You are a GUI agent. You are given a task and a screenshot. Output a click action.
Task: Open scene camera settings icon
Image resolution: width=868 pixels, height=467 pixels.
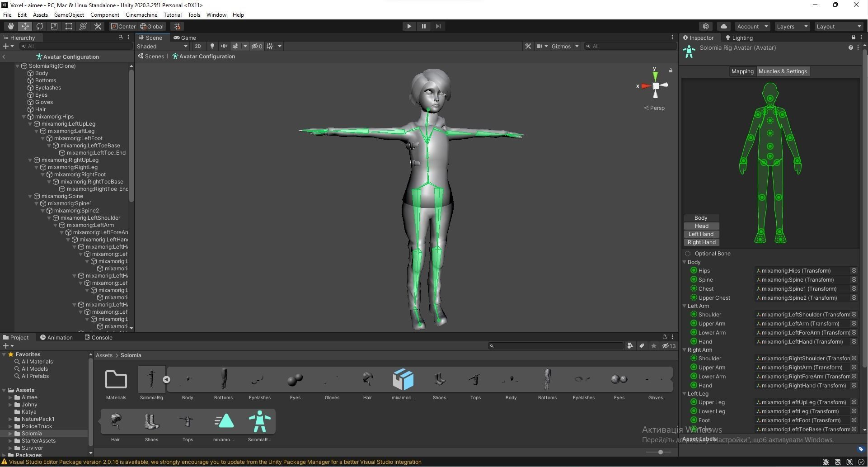click(x=539, y=46)
